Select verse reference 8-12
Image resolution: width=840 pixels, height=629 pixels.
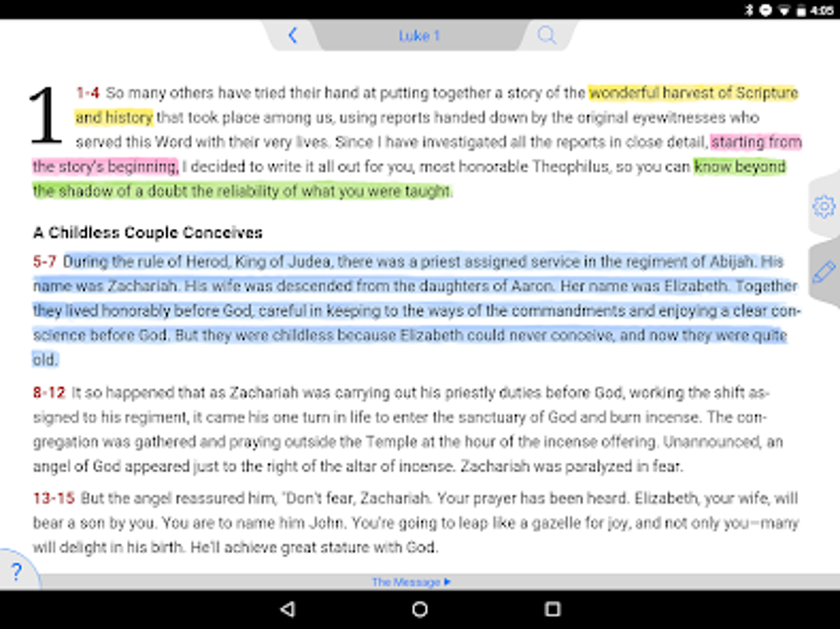(49, 393)
